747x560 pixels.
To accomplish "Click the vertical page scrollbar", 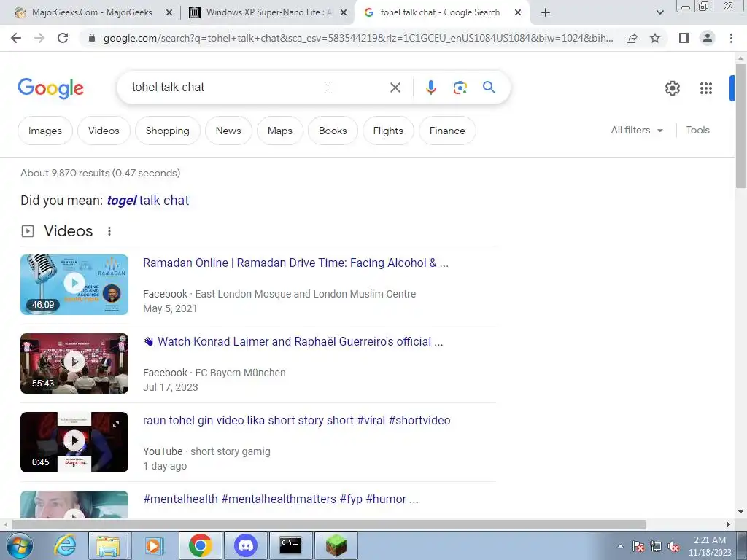I will click(740, 126).
